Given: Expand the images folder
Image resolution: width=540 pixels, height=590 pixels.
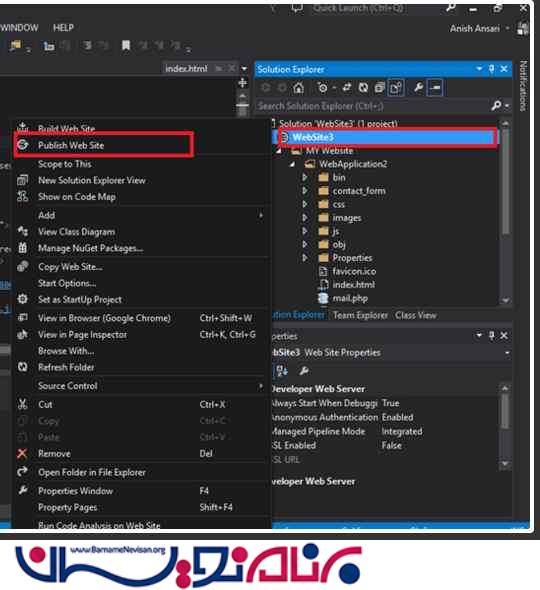Looking at the screenshot, I should tap(305, 217).
